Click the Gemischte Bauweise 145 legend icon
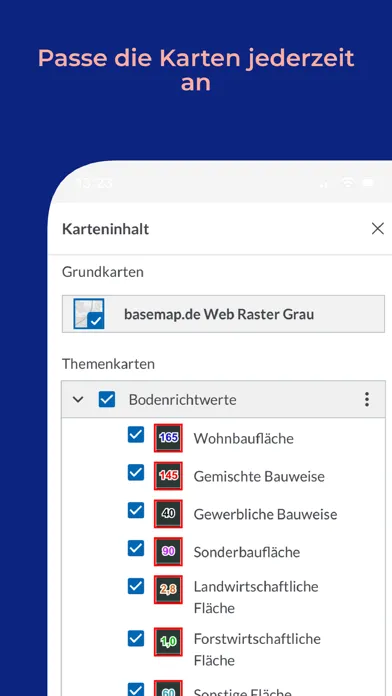392x696 pixels. [x=168, y=476]
